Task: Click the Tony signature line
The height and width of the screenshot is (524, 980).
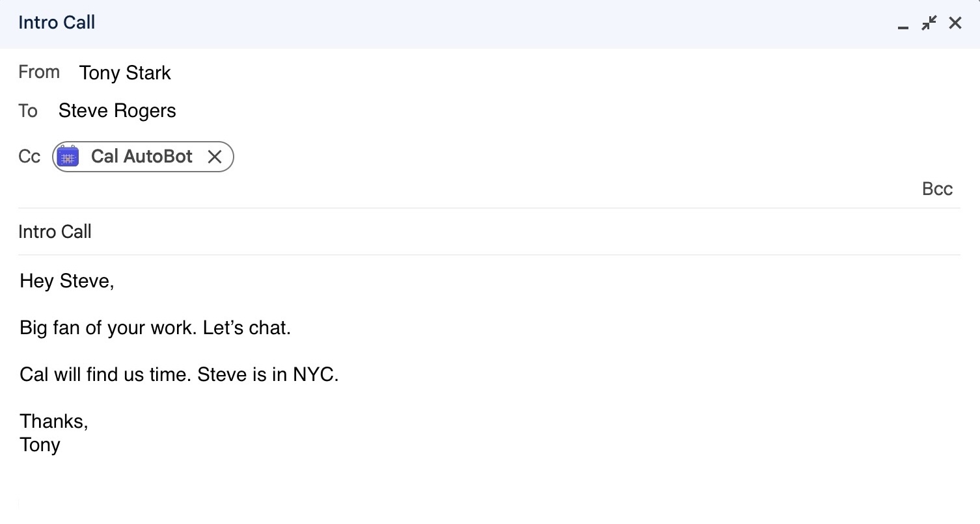Action: pyautogui.click(x=40, y=445)
